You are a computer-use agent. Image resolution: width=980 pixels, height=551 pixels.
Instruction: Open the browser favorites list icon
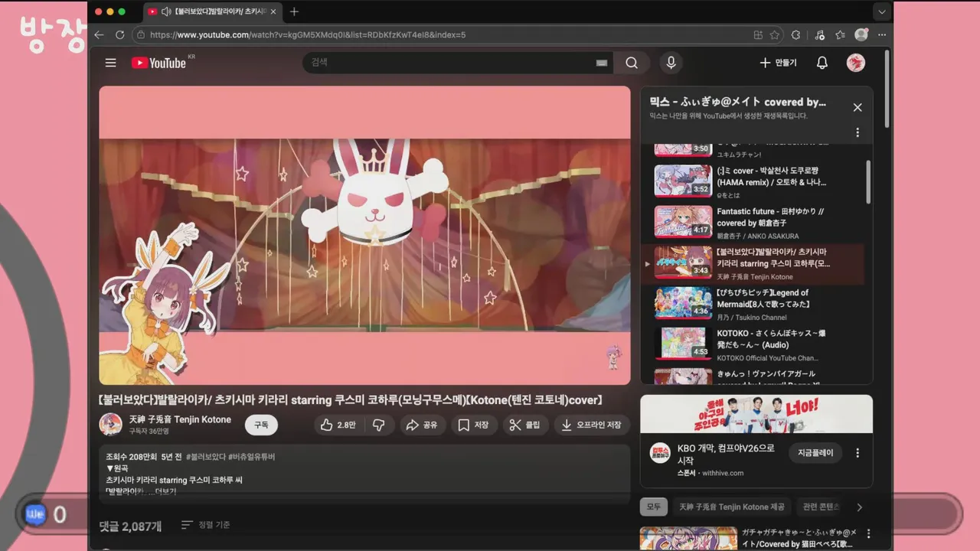click(840, 34)
